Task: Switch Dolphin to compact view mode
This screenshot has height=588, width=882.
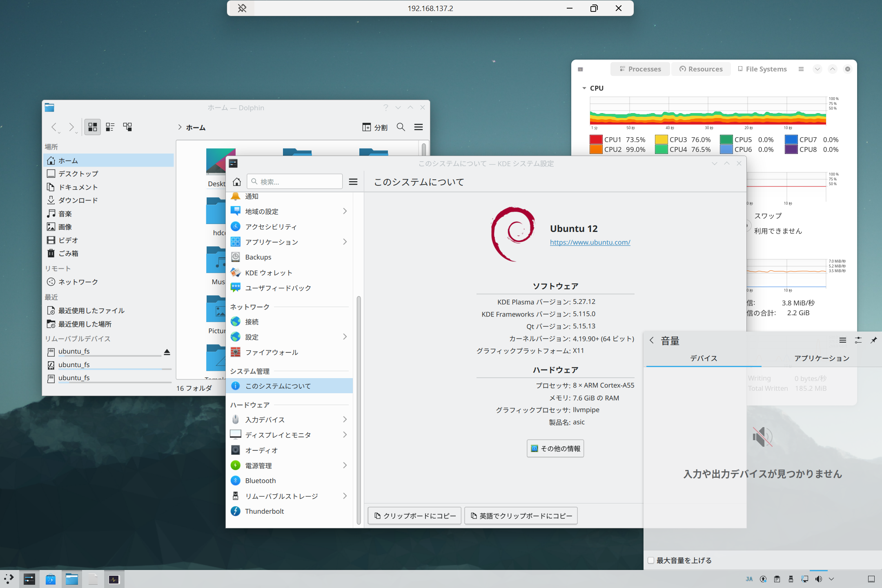Action: point(110,127)
